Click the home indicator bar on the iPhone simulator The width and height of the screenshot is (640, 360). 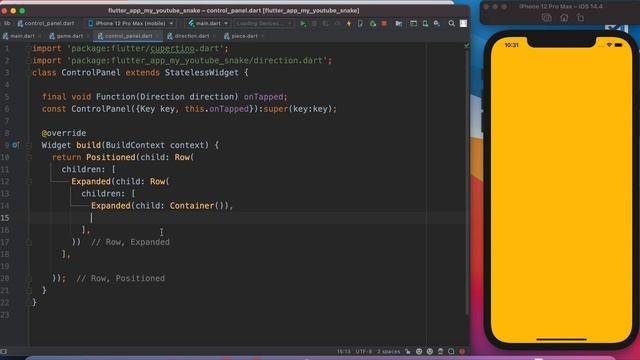[x=561, y=339]
